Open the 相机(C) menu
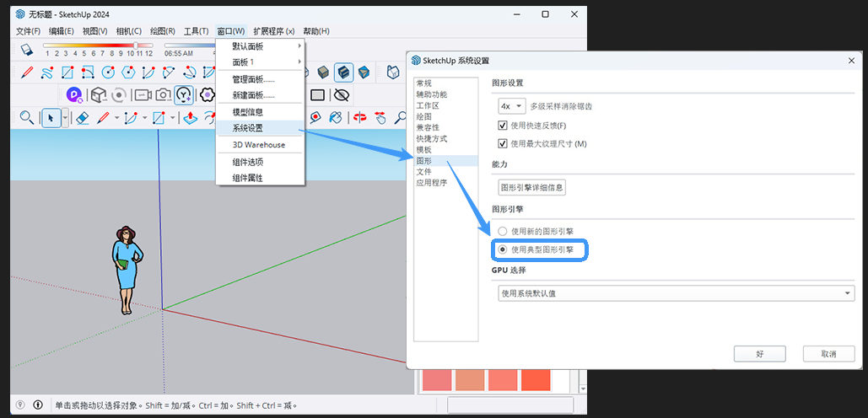This screenshot has width=868, height=418. pos(128,31)
